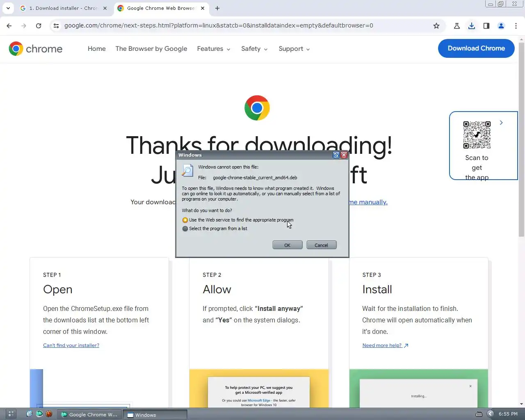Close the 'Google Chrome Web Browser' tab
Image resolution: width=525 pixels, height=420 pixels.
(x=203, y=8)
